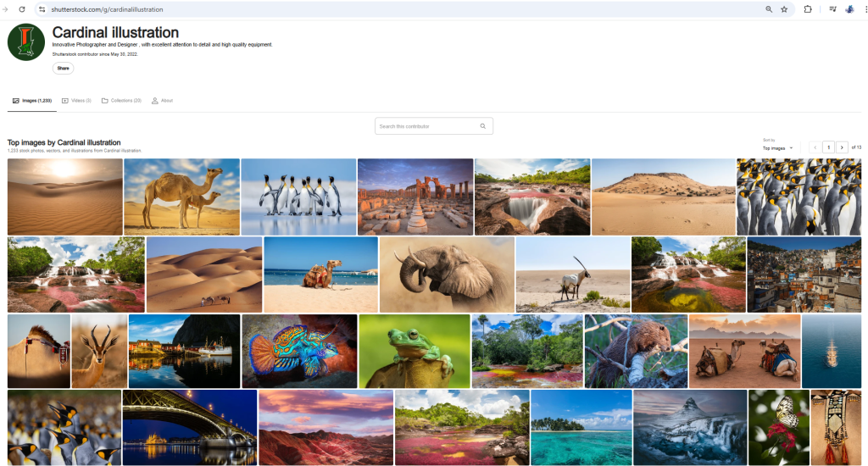Go to the previous results page

point(815,147)
